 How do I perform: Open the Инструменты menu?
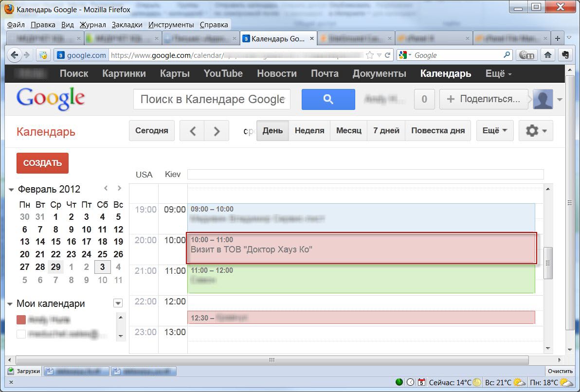point(171,25)
